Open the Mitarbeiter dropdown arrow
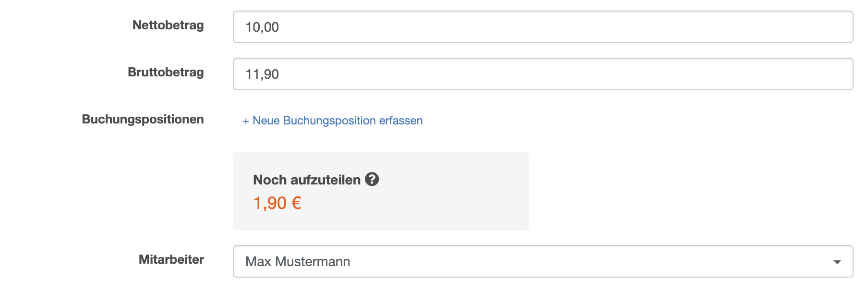Screen dimensions: 868x293 [x=837, y=262]
